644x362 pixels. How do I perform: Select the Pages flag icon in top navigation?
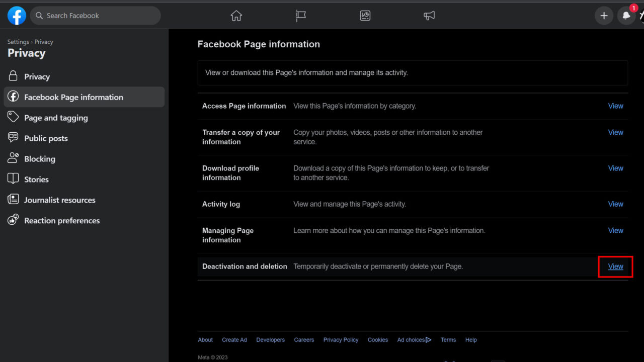pos(300,16)
